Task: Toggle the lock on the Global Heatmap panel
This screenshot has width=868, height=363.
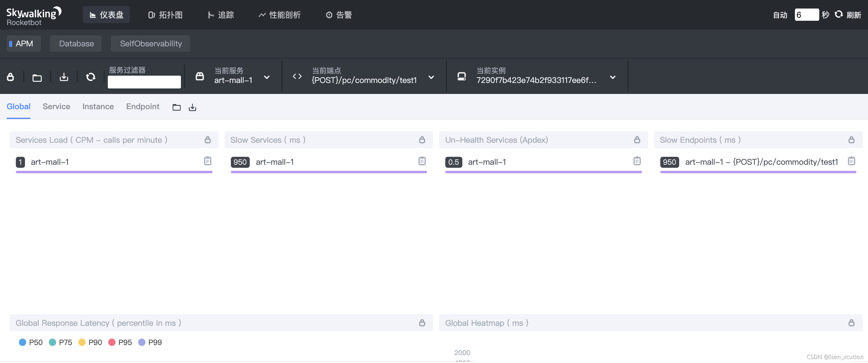Action: [851, 323]
